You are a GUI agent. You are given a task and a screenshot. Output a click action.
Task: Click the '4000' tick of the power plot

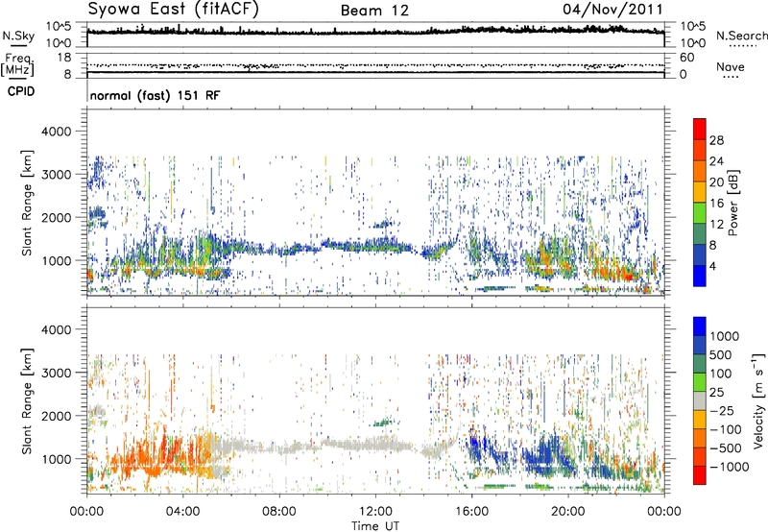tap(57, 132)
